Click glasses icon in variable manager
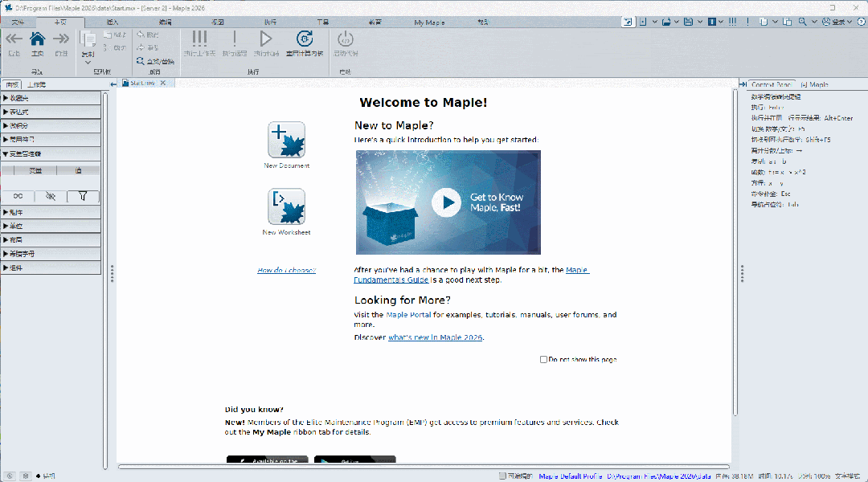 [x=18, y=196]
